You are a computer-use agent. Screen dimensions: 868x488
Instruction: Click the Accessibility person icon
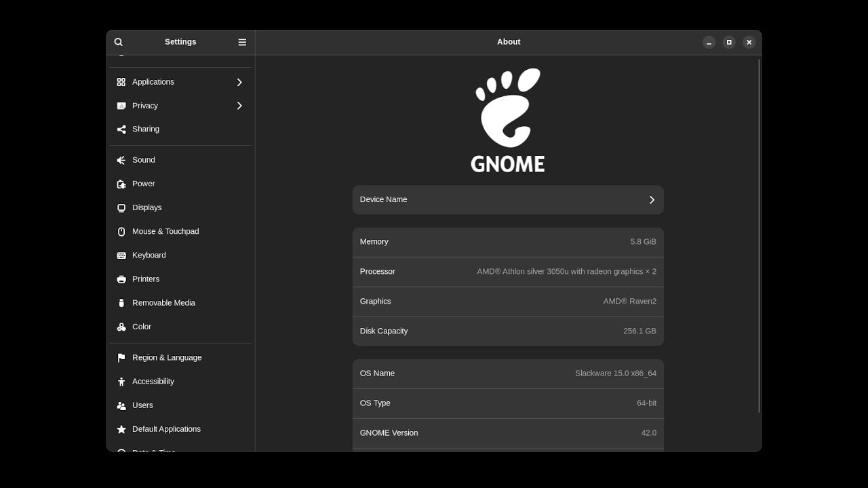121,382
